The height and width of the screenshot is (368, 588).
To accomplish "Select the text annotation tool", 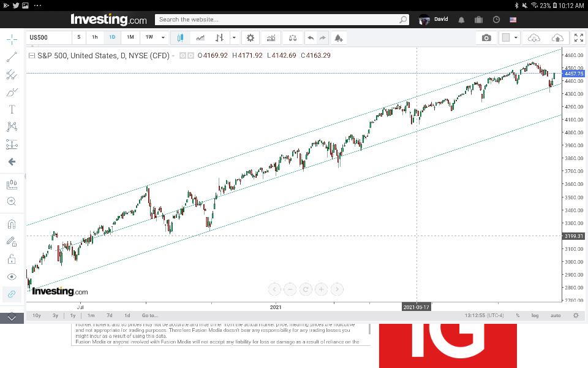I will tap(12, 109).
